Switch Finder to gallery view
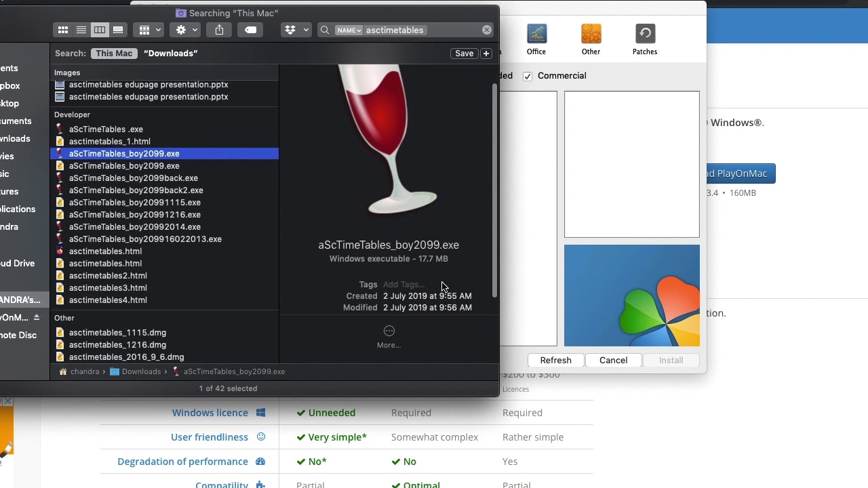 [118, 30]
